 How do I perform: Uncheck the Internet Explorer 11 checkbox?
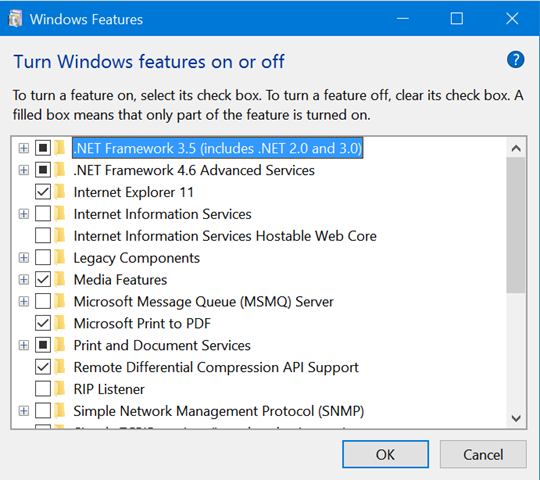point(43,192)
